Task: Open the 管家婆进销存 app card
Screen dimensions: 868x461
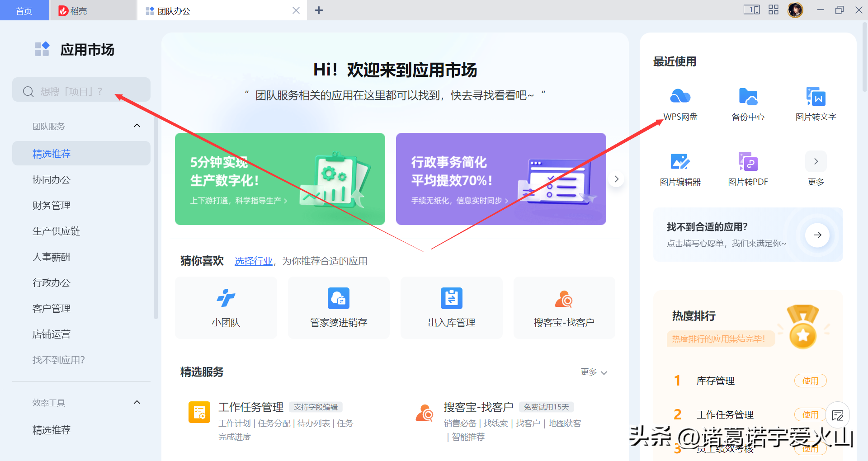Action: tap(339, 308)
